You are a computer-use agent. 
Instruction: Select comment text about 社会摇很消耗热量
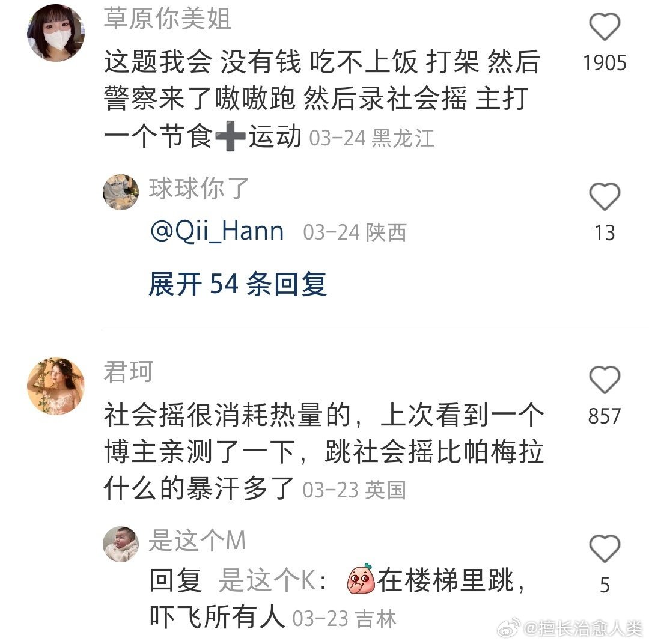(324, 451)
